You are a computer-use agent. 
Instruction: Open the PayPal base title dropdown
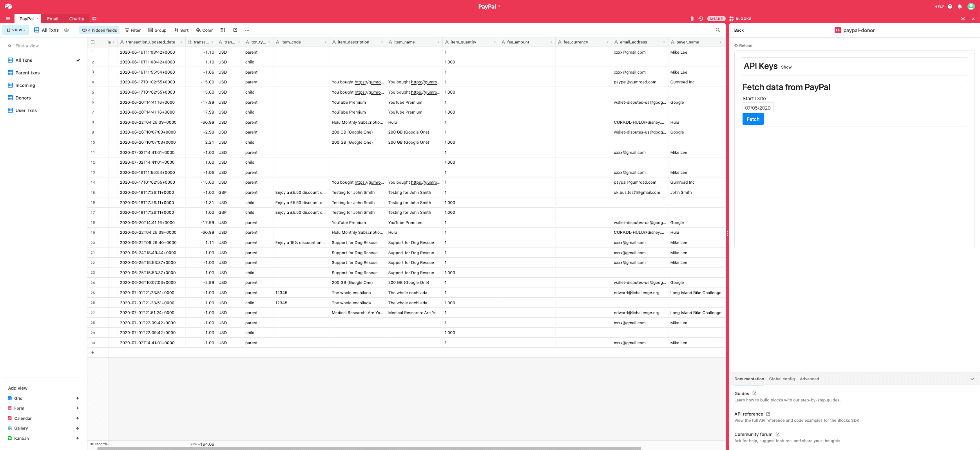pos(489,6)
